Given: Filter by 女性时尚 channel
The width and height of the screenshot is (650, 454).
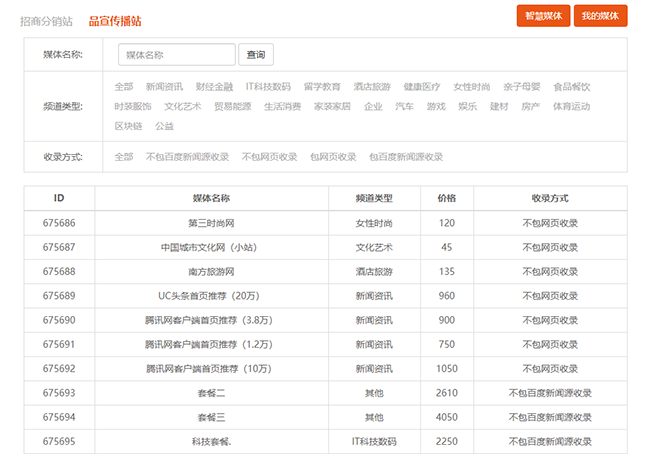Looking at the screenshot, I should 472,87.
